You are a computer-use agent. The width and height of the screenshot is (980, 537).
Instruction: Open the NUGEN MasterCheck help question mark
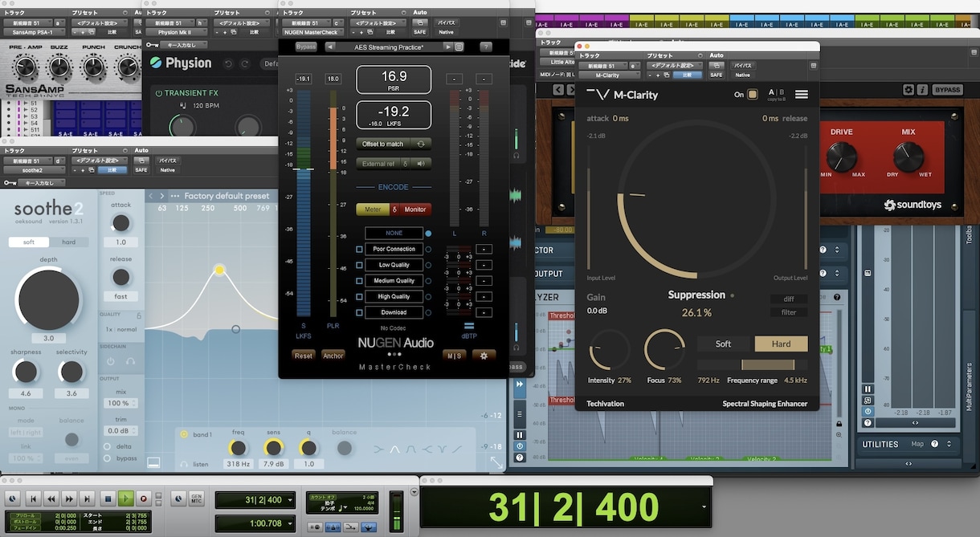coord(486,47)
